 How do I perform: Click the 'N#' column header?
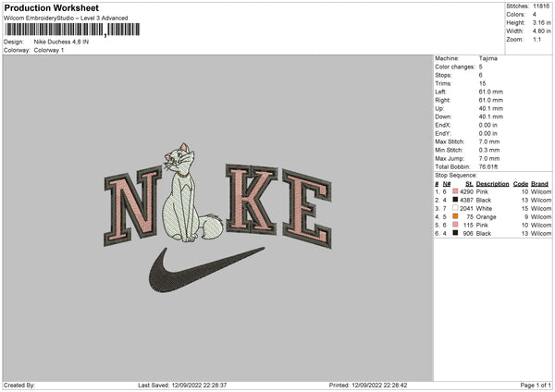[447, 184]
